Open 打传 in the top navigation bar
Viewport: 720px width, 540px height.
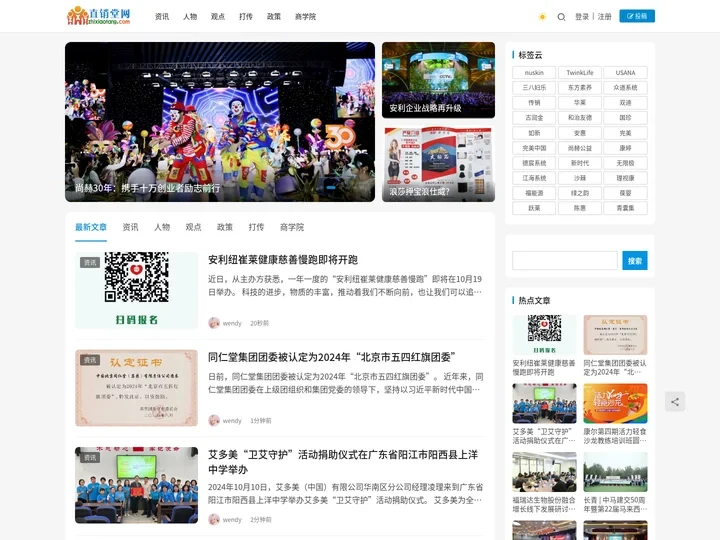pyautogui.click(x=246, y=17)
